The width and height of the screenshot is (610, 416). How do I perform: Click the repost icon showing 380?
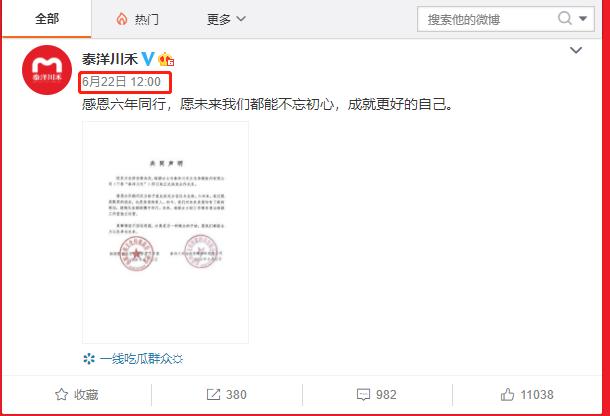click(x=213, y=395)
